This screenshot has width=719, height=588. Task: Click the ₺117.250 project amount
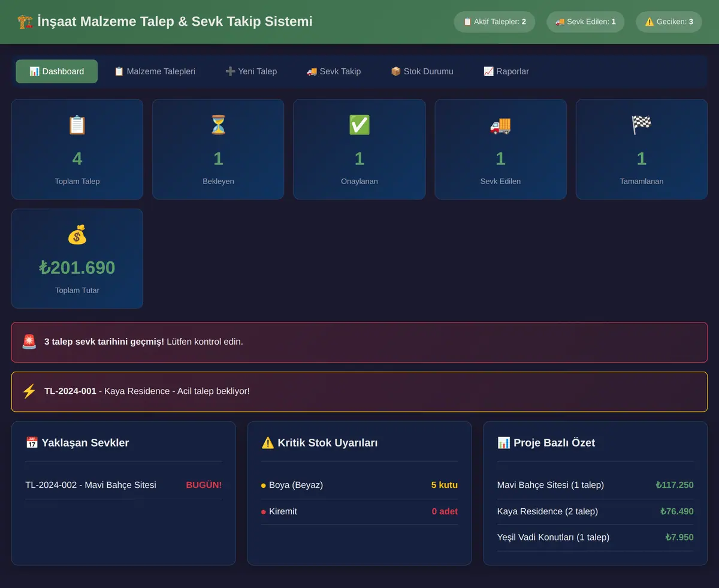tap(675, 485)
